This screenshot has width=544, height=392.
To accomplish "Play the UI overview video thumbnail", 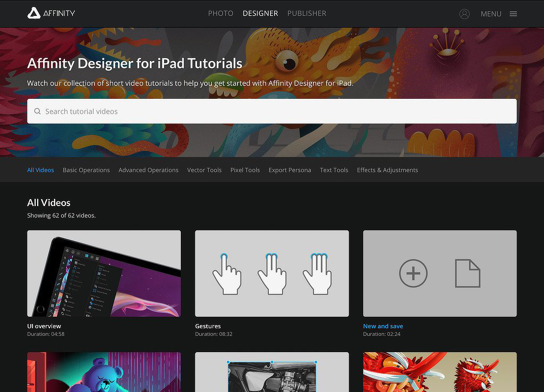I will click(x=104, y=273).
